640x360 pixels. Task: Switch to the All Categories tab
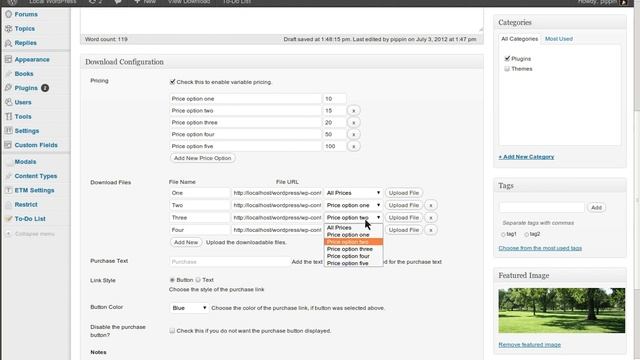(520, 39)
